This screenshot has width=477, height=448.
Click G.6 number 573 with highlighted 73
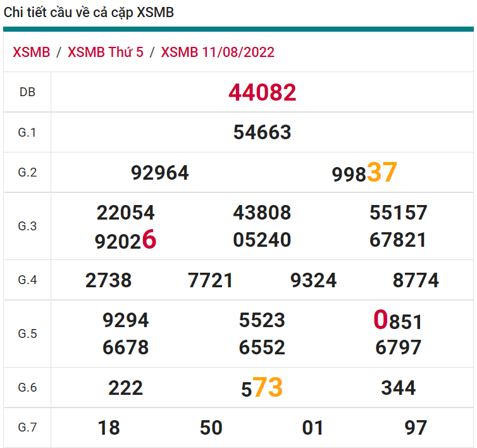tap(262, 388)
